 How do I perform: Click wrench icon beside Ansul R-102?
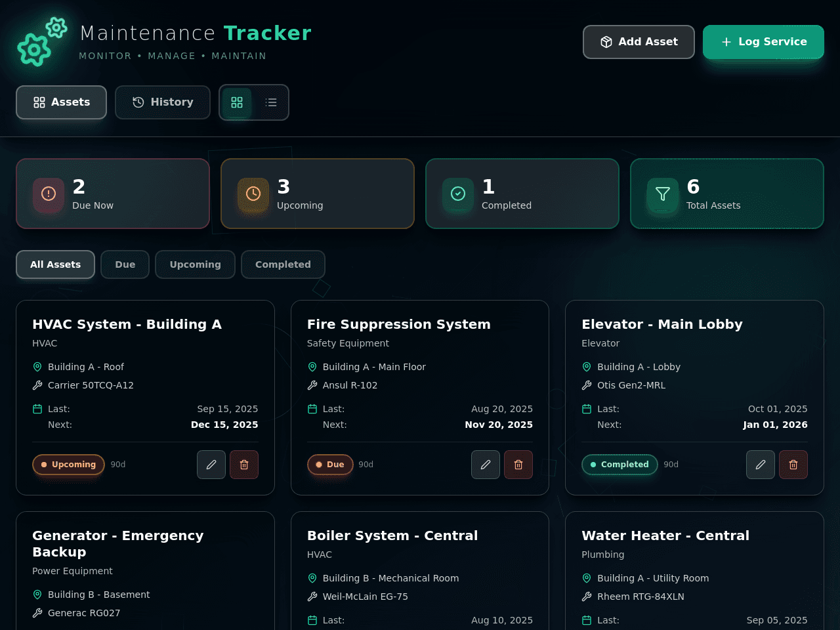pyautogui.click(x=312, y=385)
